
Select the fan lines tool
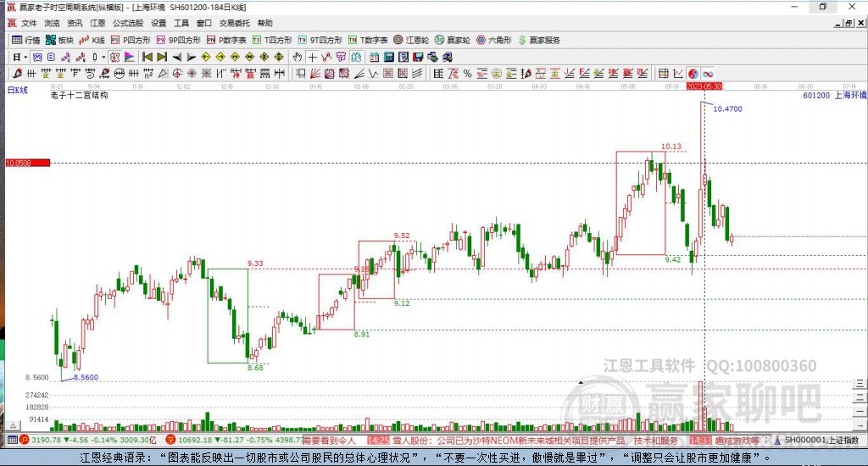(x=314, y=74)
